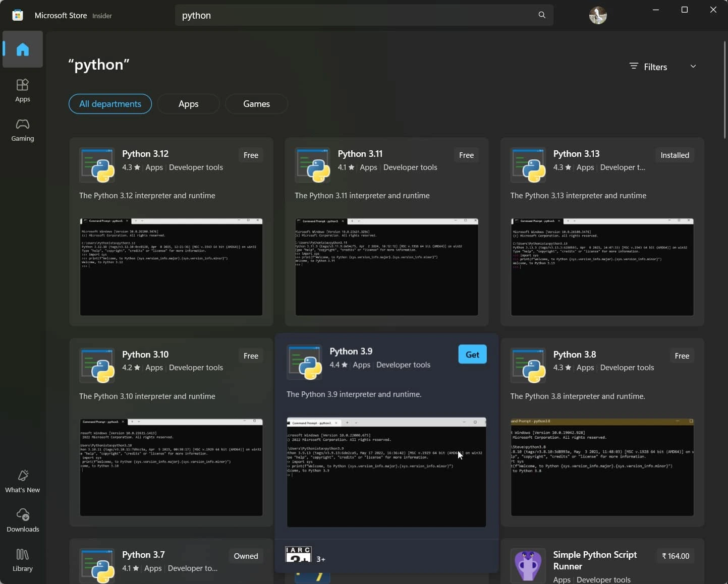Click the "python" search results heading

(x=99, y=65)
